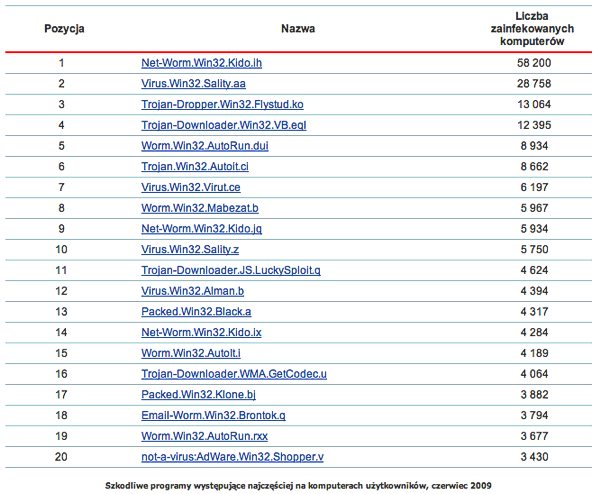Select the value 4 064

click(x=534, y=373)
